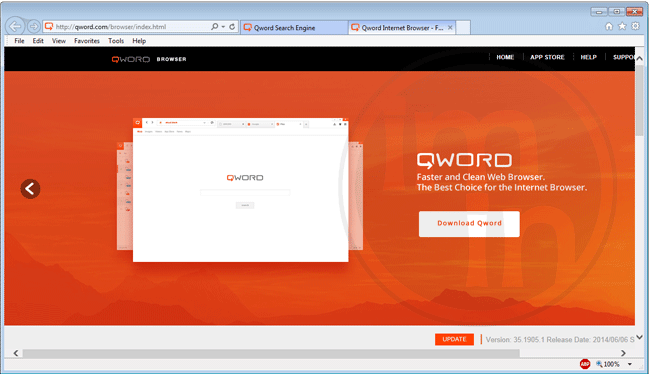This screenshot has width=650, height=374.
Task: Click the Qword browser preview screenshot
Action: click(x=240, y=190)
